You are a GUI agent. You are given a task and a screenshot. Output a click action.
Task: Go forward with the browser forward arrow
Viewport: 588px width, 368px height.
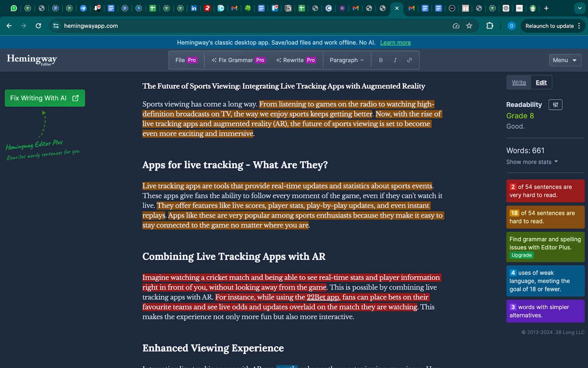click(24, 26)
